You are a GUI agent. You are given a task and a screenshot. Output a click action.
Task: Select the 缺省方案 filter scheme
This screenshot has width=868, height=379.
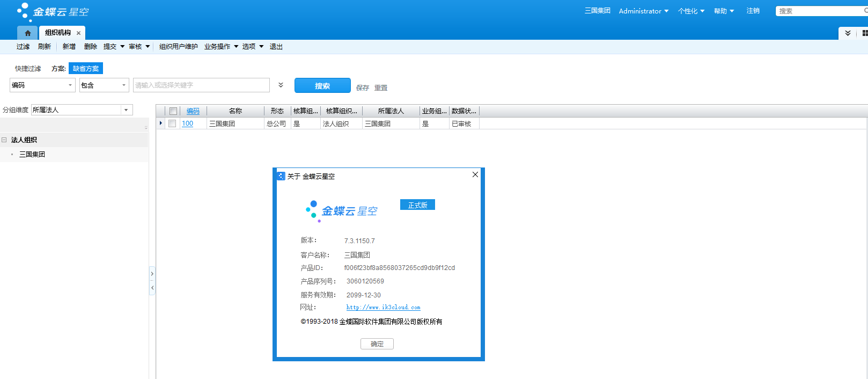pos(86,69)
